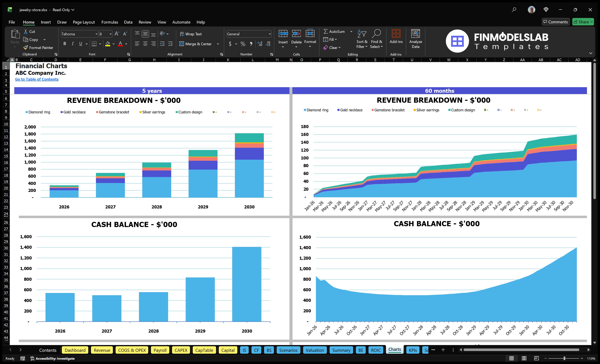Viewport: 600px width, 364px height.
Task: Apply Percent Style formatting
Action: point(243,44)
